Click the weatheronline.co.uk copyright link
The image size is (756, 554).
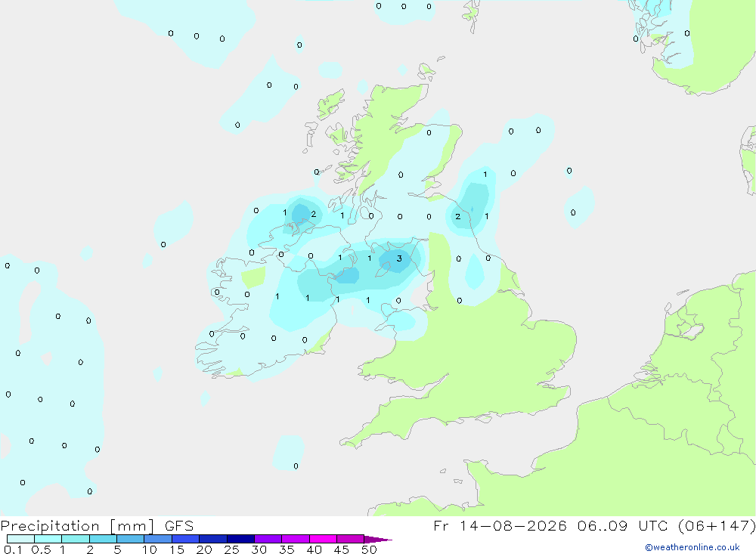(x=692, y=547)
